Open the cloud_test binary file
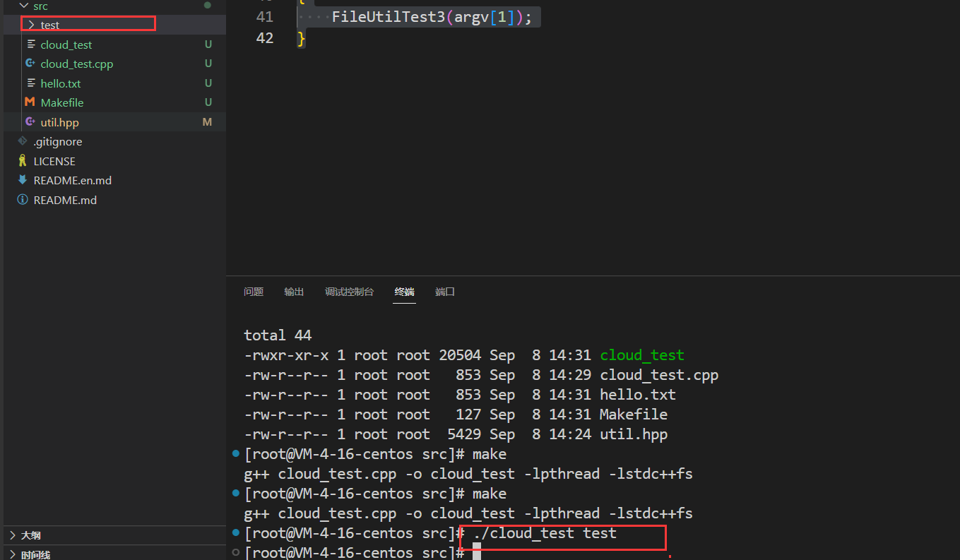 [x=66, y=44]
